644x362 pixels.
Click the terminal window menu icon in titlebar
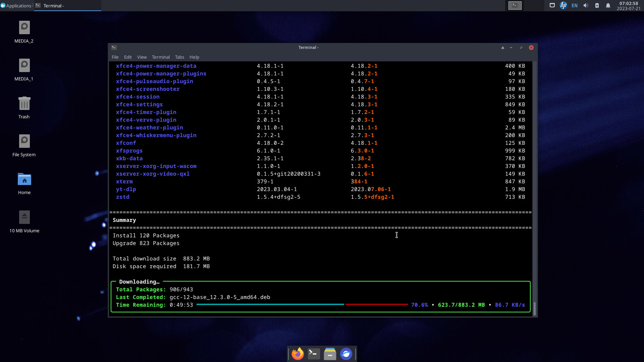click(114, 48)
